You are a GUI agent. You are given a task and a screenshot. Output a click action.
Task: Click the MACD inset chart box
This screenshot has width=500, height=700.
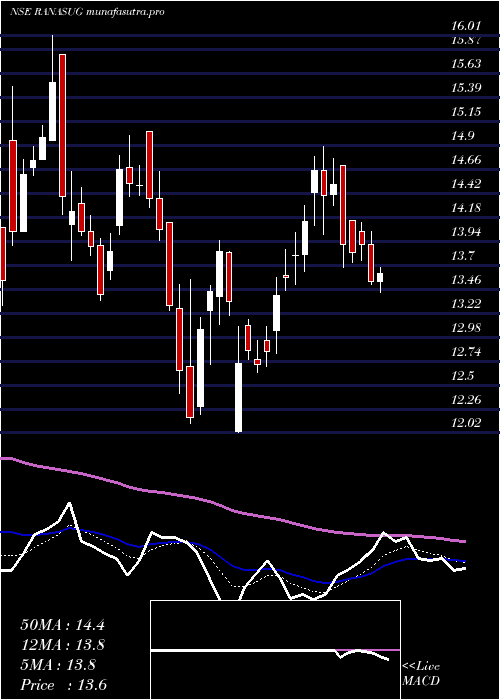pyautogui.click(x=275, y=650)
